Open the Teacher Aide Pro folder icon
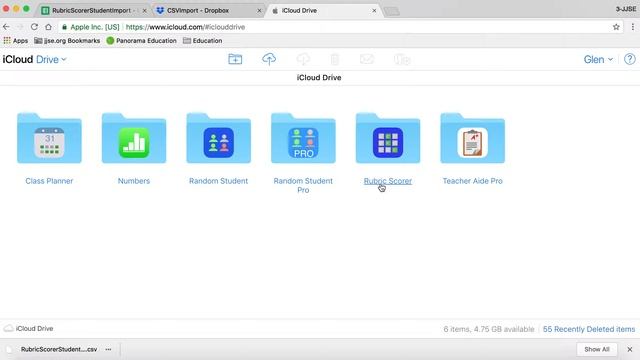The image size is (640, 360). tap(472, 138)
